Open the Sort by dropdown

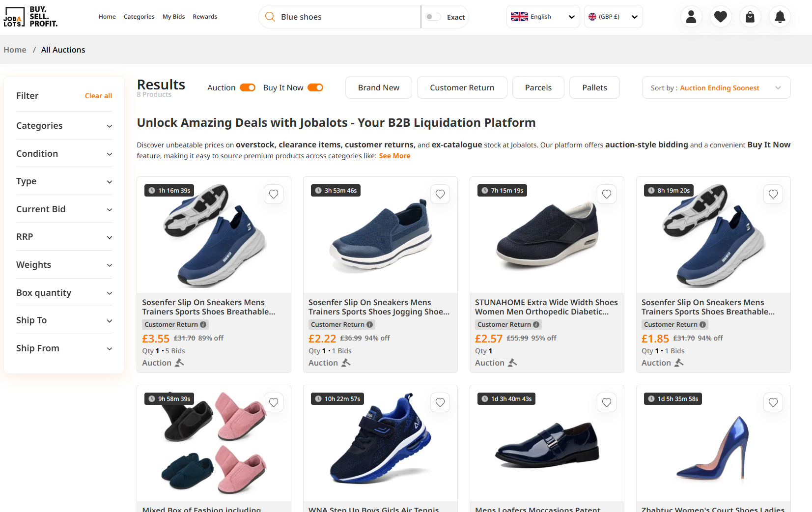coord(716,87)
